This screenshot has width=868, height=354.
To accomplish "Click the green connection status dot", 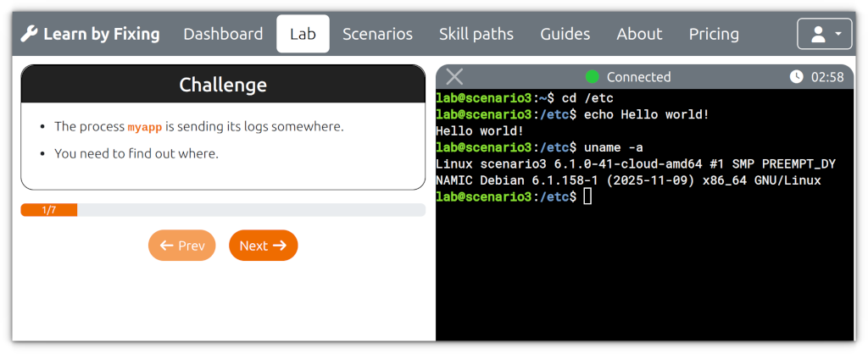I will pyautogui.click(x=593, y=77).
